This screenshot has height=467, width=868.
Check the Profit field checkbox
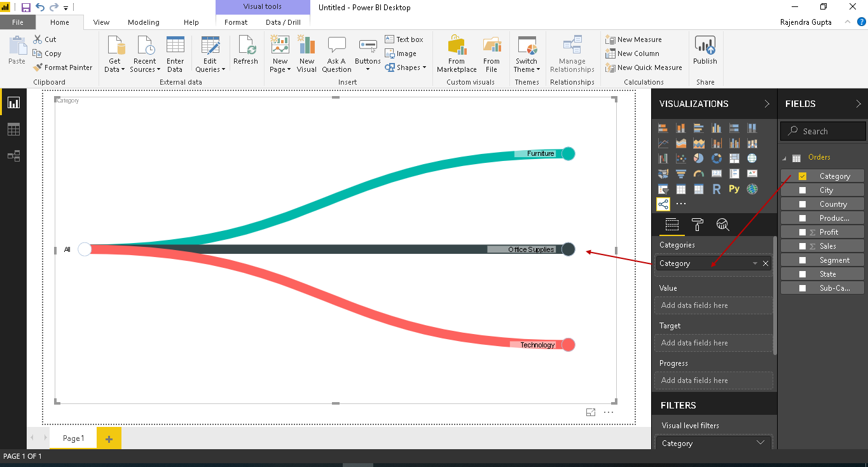(x=803, y=232)
